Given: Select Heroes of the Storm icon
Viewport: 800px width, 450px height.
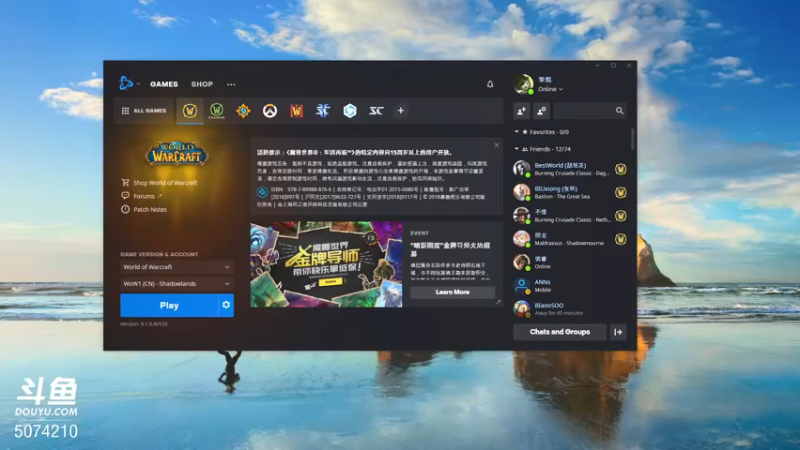Looking at the screenshot, I should pos(350,111).
